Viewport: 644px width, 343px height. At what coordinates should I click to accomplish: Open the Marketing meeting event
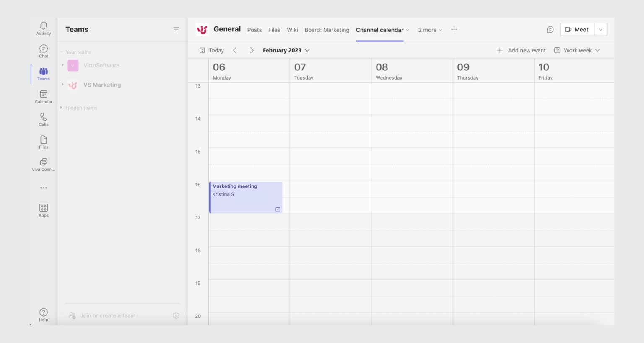245,197
